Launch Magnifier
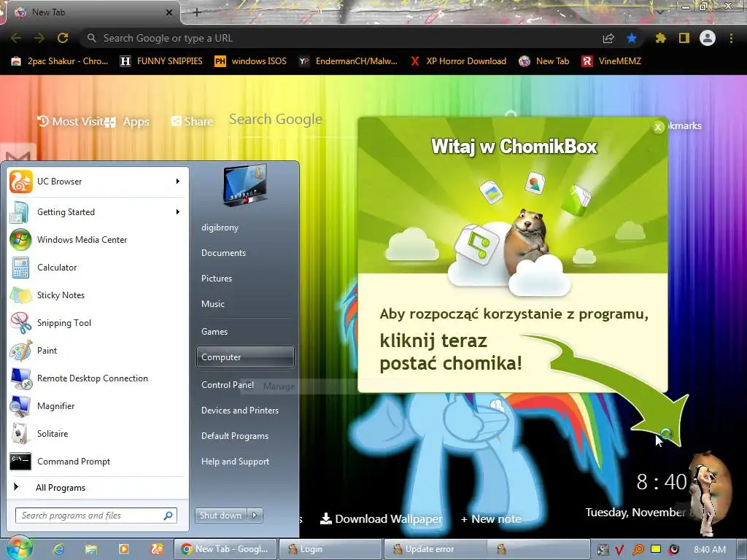The width and height of the screenshot is (747, 560). [x=97, y=405]
